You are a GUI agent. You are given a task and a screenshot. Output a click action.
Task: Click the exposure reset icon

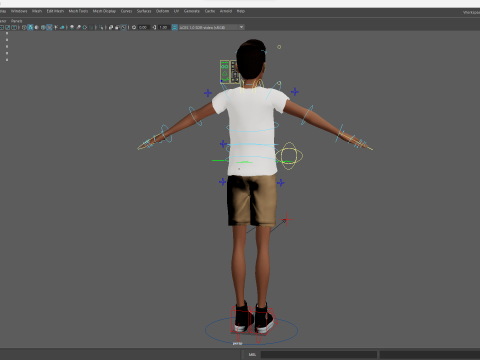pos(134,27)
